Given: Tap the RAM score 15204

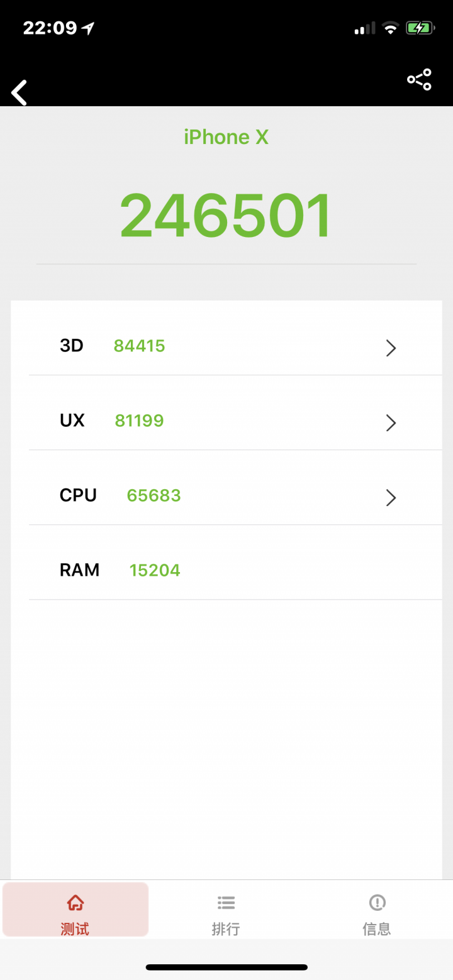Looking at the screenshot, I should point(155,570).
